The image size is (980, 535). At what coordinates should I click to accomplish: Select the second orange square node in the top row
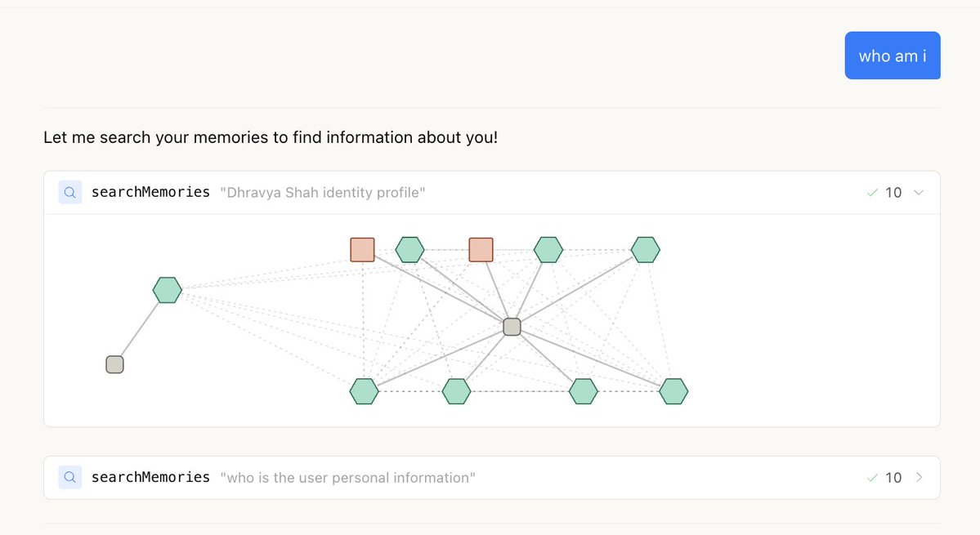point(481,250)
